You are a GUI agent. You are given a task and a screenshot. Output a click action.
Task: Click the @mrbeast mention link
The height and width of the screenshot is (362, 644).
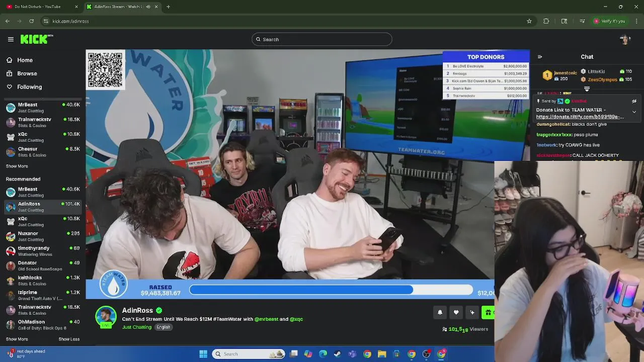[x=266, y=319]
